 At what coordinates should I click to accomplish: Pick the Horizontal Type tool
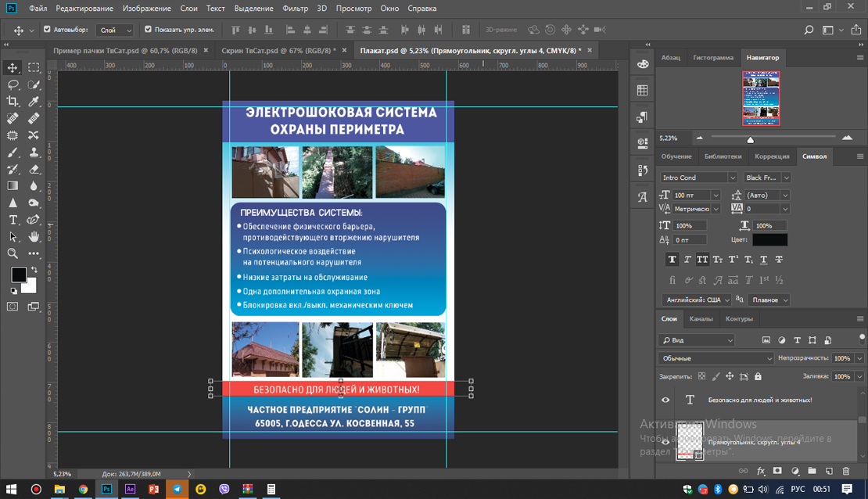[x=13, y=220]
